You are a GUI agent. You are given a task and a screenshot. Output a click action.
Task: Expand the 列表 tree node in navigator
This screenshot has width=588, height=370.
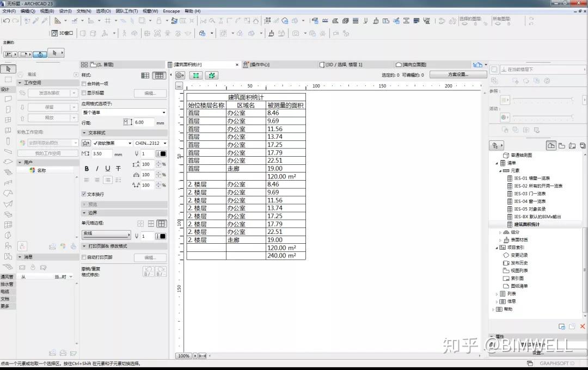click(497, 294)
